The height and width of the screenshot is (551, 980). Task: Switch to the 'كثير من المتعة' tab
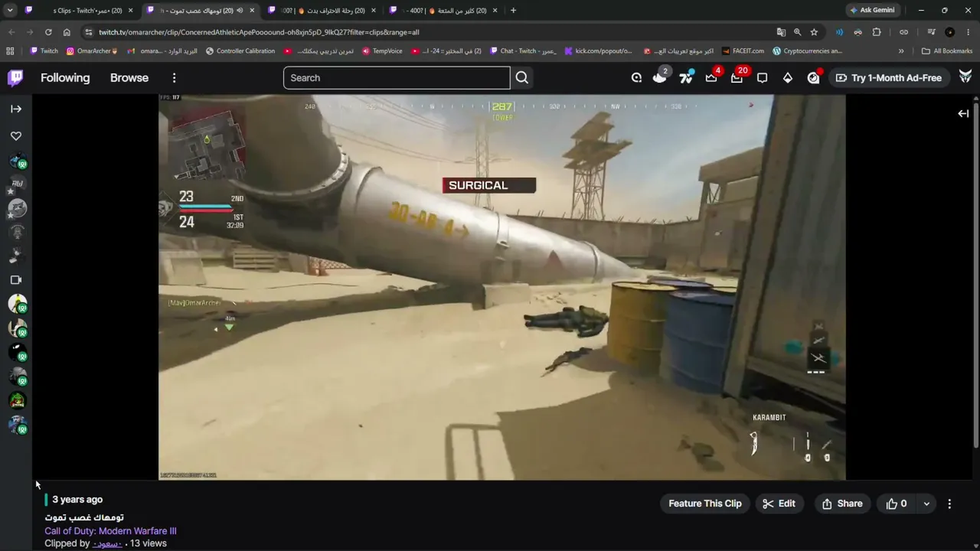(443, 11)
